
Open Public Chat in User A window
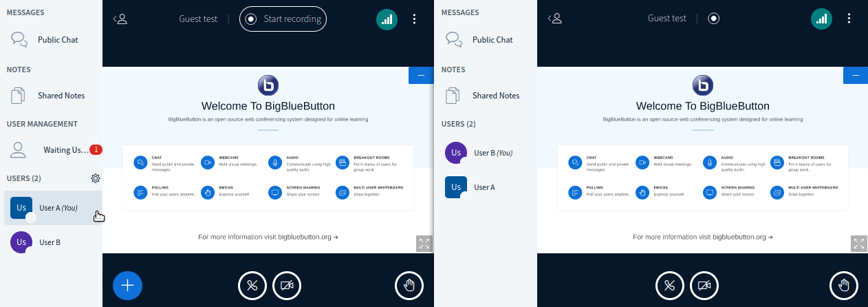point(51,40)
